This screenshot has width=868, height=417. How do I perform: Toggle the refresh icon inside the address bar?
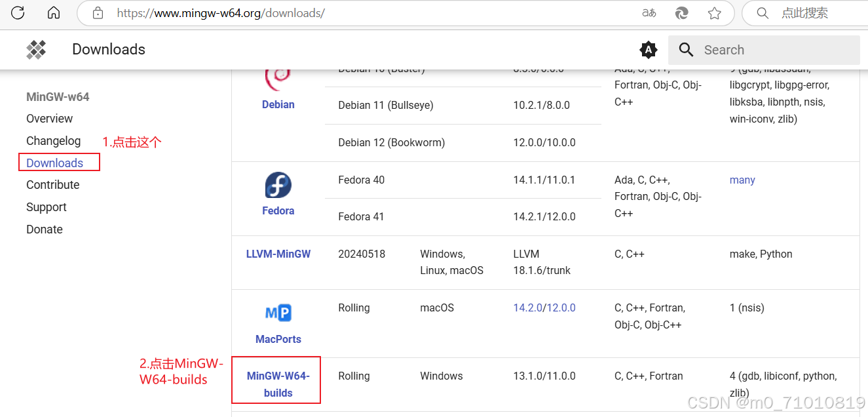click(681, 12)
